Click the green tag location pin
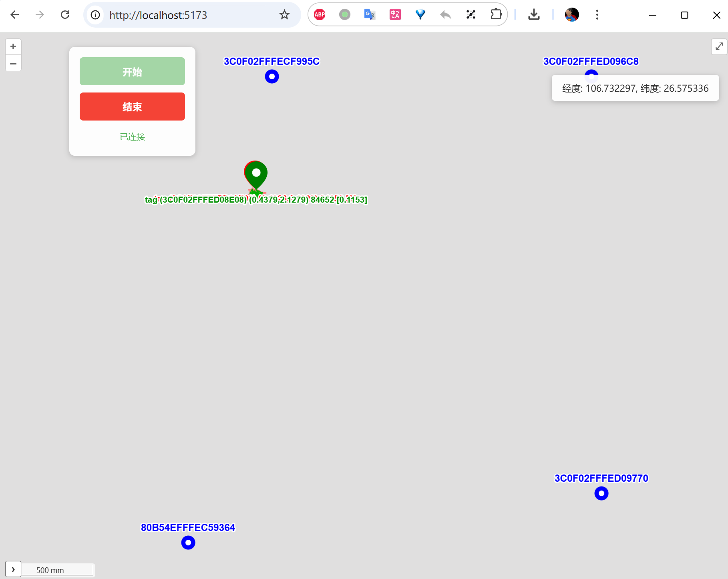728x579 pixels. 256,174
